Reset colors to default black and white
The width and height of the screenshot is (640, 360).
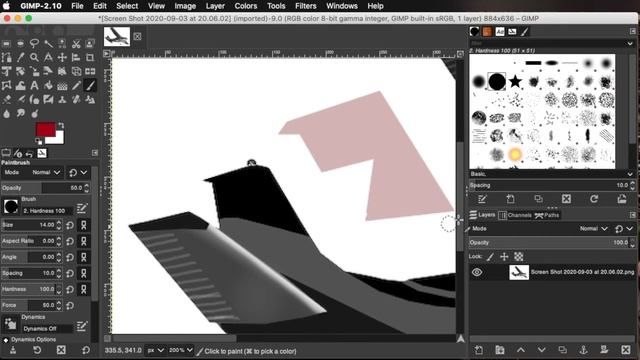pyautogui.click(x=39, y=141)
